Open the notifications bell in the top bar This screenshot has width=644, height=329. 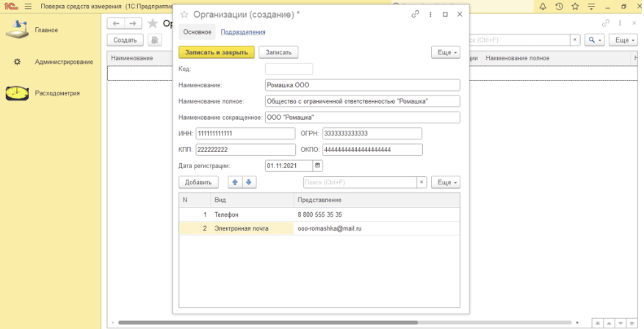click(543, 6)
